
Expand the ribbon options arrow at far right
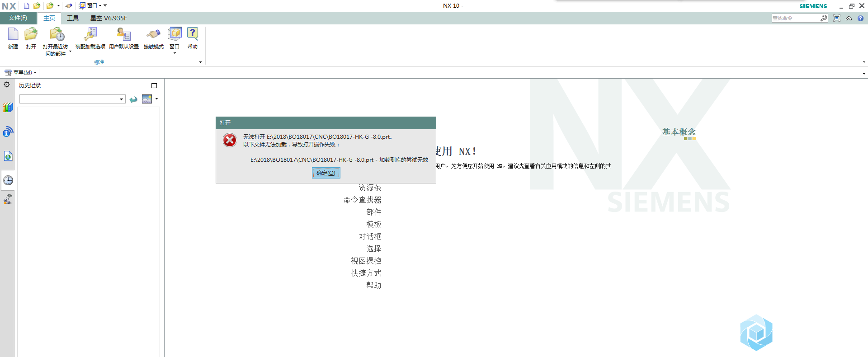864,62
